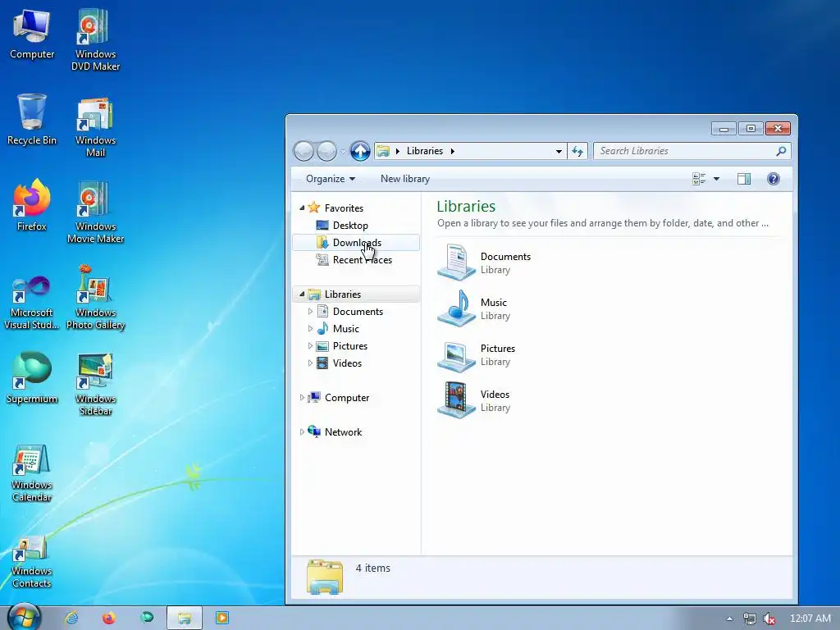Select Favorites in navigation pane
The image size is (840, 630).
(x=344, y=208)
